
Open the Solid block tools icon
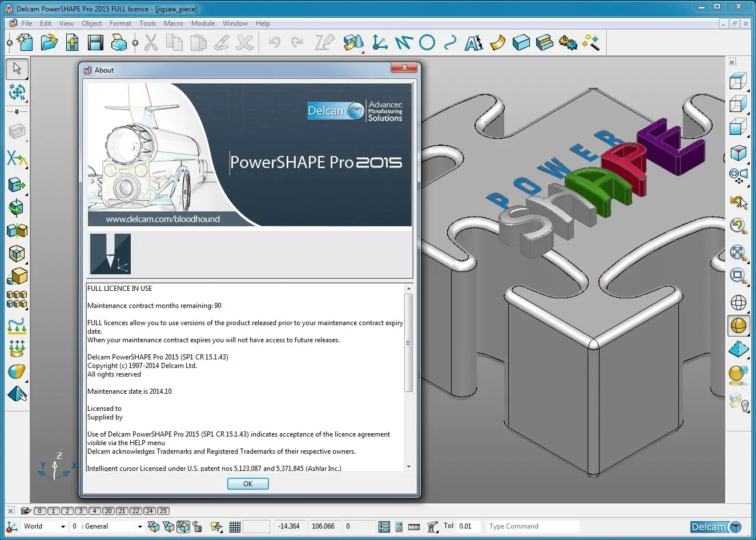tap(521, 43)
